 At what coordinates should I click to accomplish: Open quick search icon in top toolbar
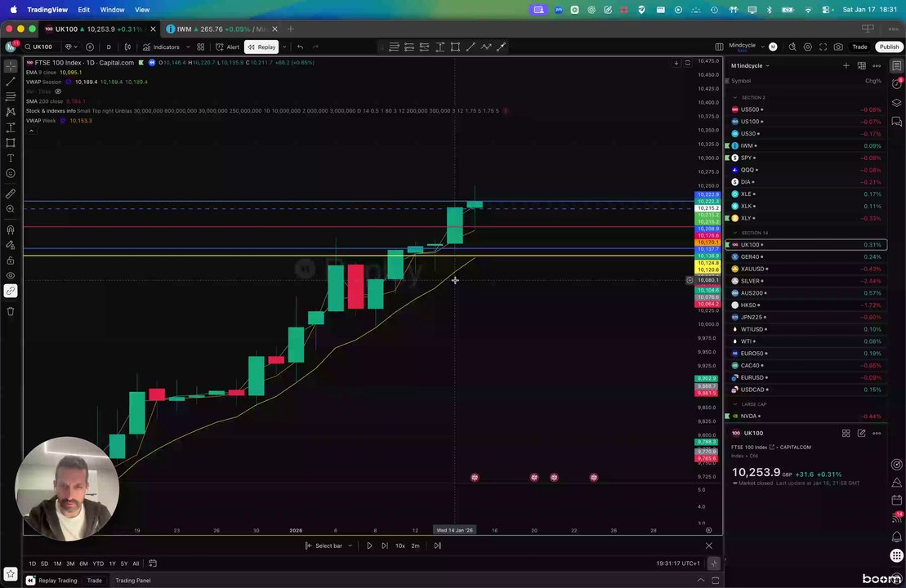(x=792, y=47)
